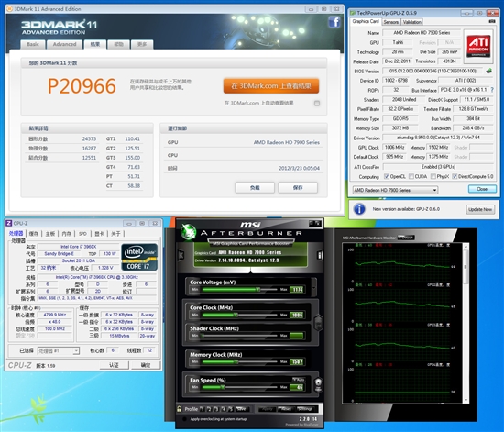Open the Validation tab in GPU-Z

(412, 22)
